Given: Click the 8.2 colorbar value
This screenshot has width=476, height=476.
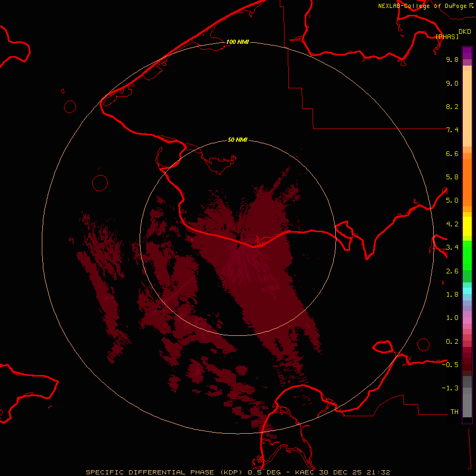Looking at the screenshot, I should (x=452, y=106).
